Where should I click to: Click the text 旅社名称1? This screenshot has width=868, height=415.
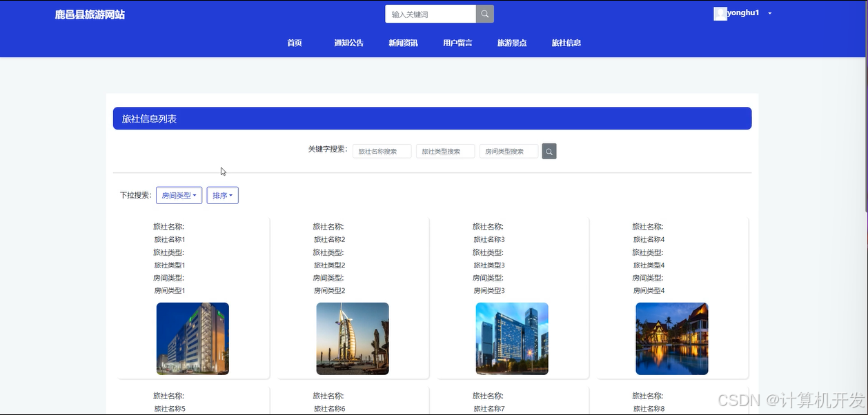(170, 239)
